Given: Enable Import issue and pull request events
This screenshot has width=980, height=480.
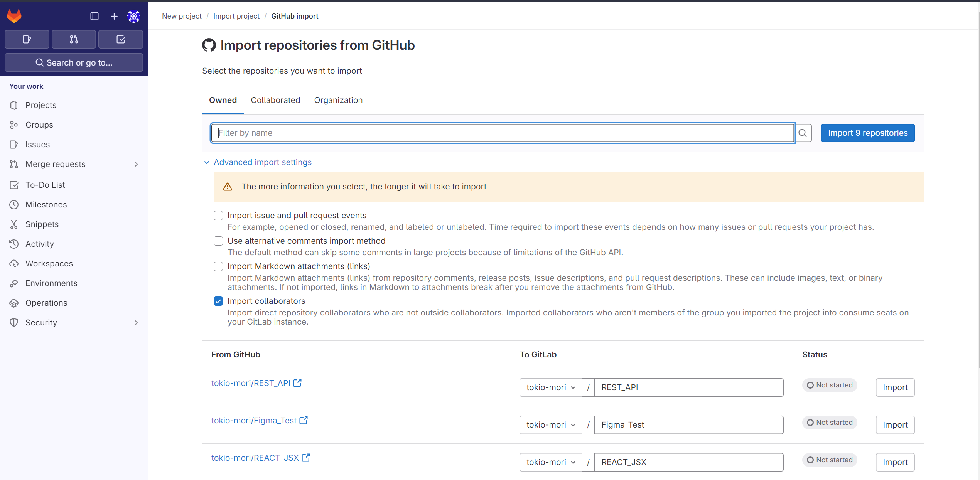Looking at the screenshot, I should coord(218,216).
